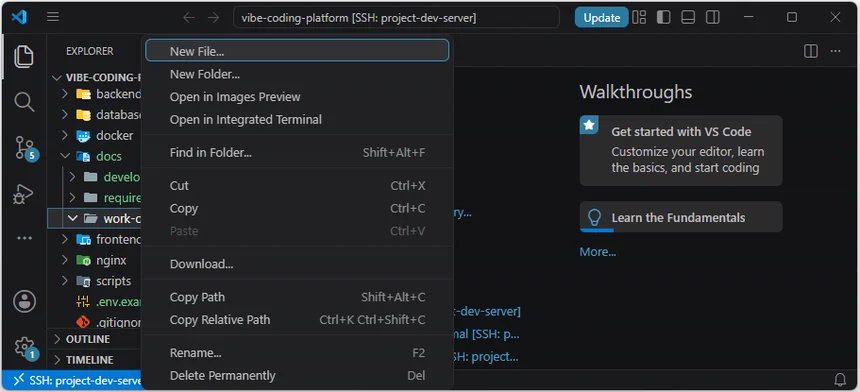
Task: Expand the docker folder chevron
Action: (x=65, y=135)
